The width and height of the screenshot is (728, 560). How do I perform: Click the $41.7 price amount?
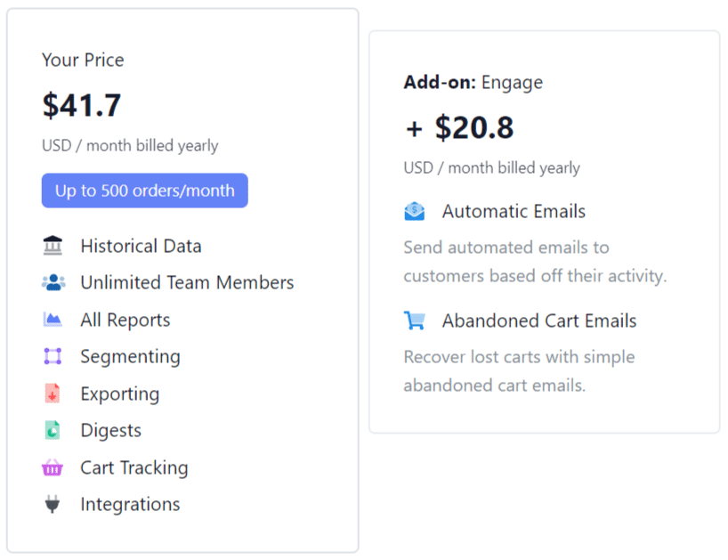(x=82, y=105)
